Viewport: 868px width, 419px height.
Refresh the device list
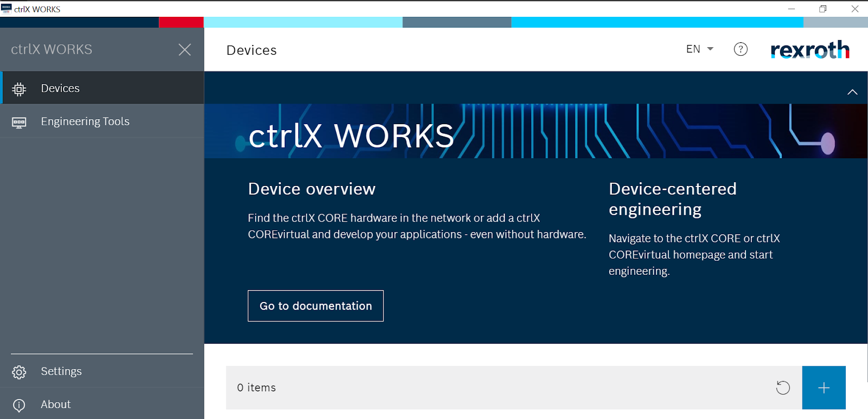[x=783, y=388]
